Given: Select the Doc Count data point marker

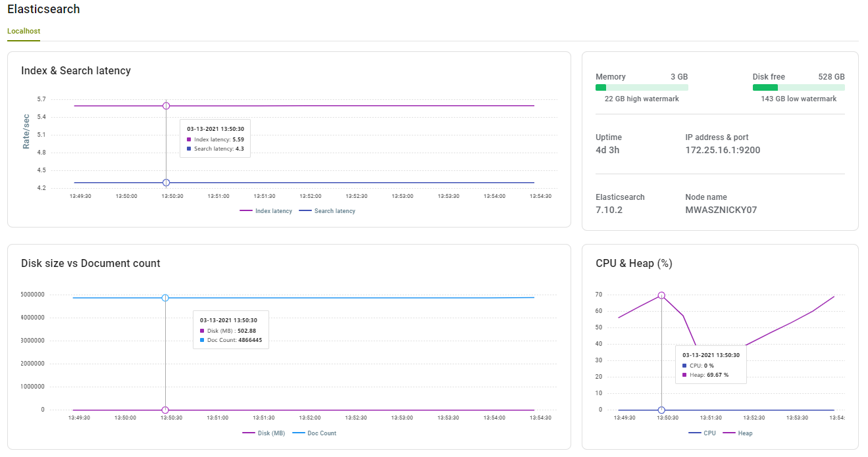Looking at the screenshot, I should point(165,298).
